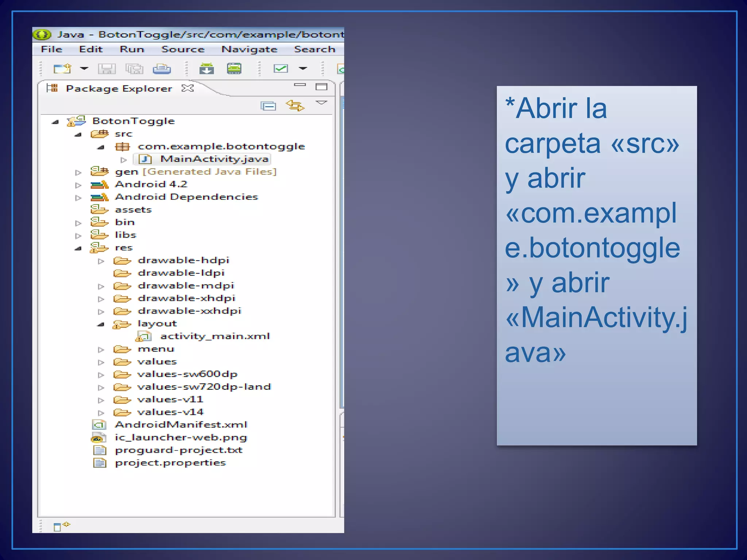Click the New wizard toolbar icon
This screenshot has width=747, height=560.
pyautogui.click(x=62, y=69)
